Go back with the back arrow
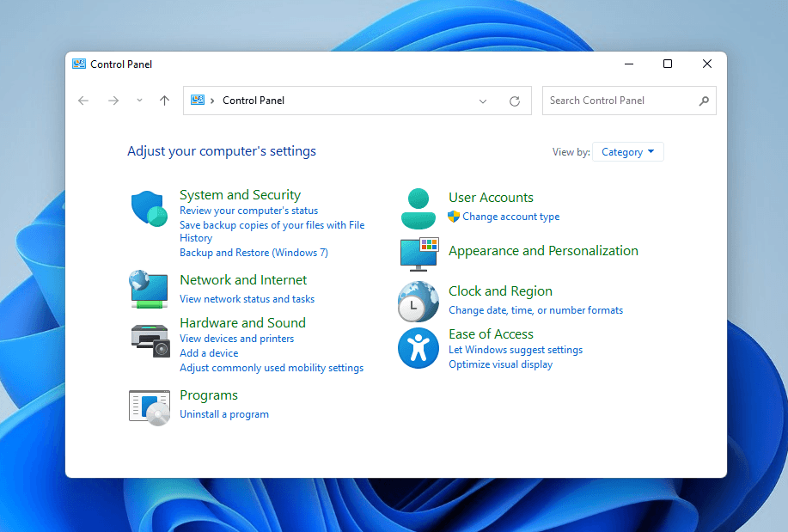 point(83,101)
